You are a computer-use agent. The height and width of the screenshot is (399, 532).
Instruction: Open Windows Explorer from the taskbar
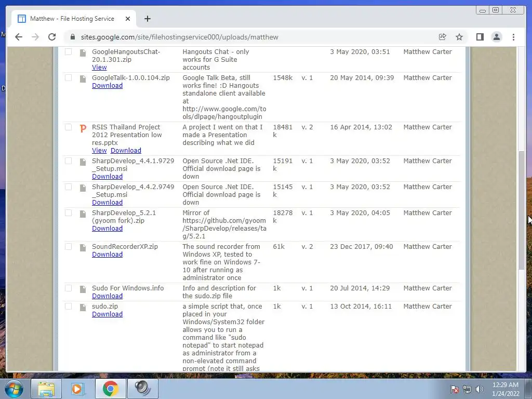(x=46, y=389)
